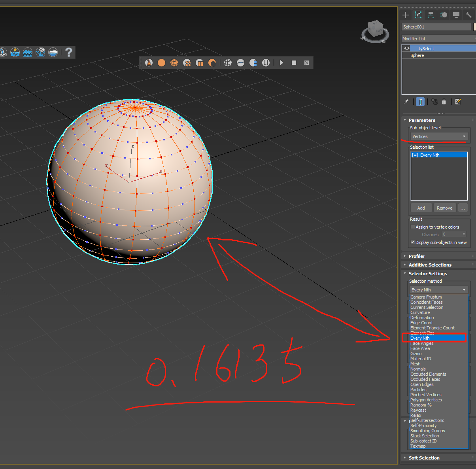Click the Add button under Selection list

click(421, 208)
